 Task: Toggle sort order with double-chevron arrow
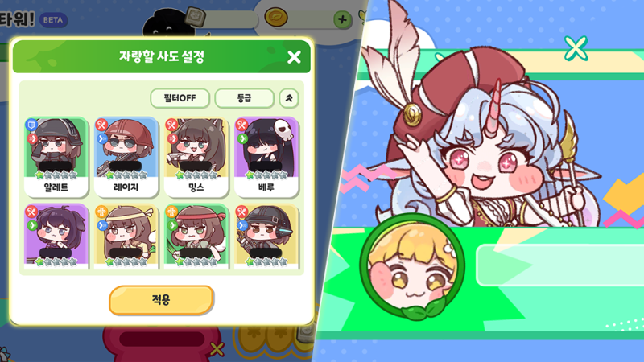(289, 98)
